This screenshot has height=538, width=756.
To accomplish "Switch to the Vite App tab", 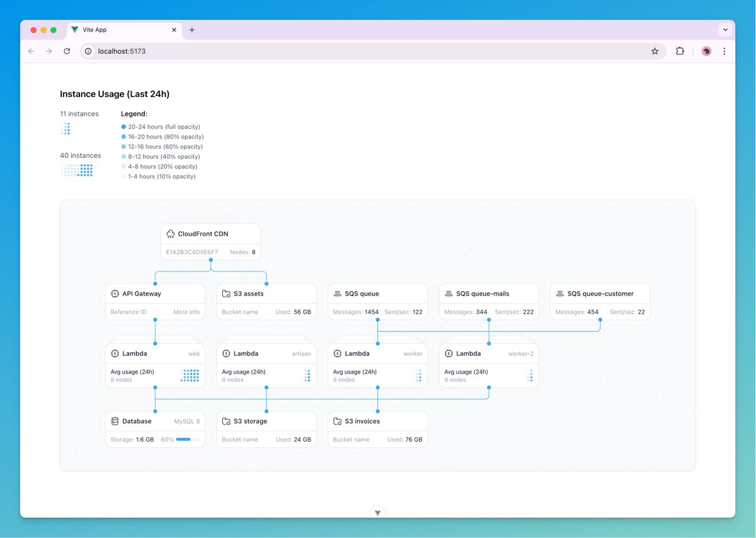I will (123, 30).
